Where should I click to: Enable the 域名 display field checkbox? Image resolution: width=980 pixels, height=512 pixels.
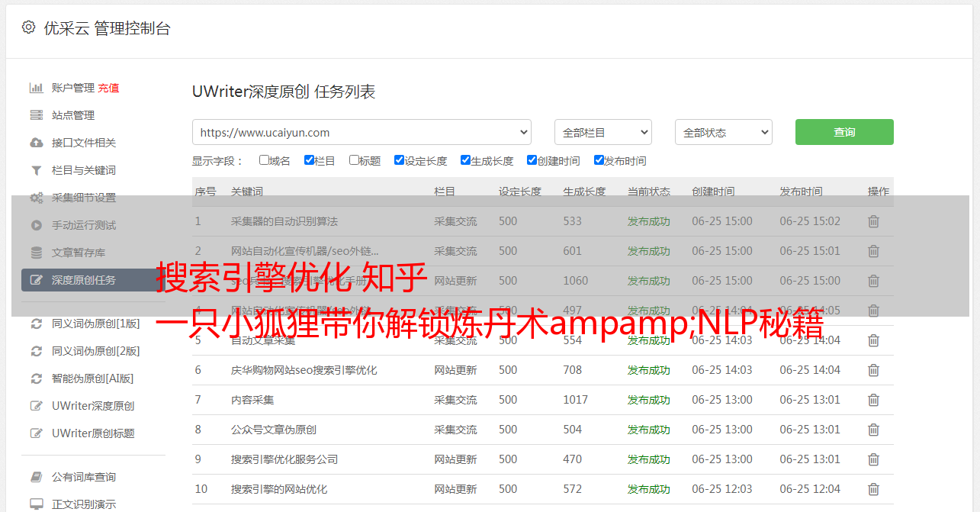[264, 160]
